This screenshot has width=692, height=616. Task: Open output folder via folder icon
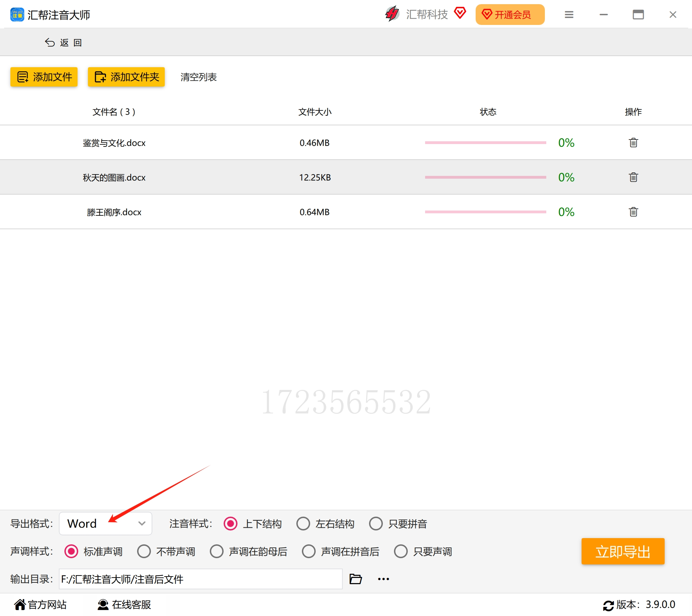(356, 579)
